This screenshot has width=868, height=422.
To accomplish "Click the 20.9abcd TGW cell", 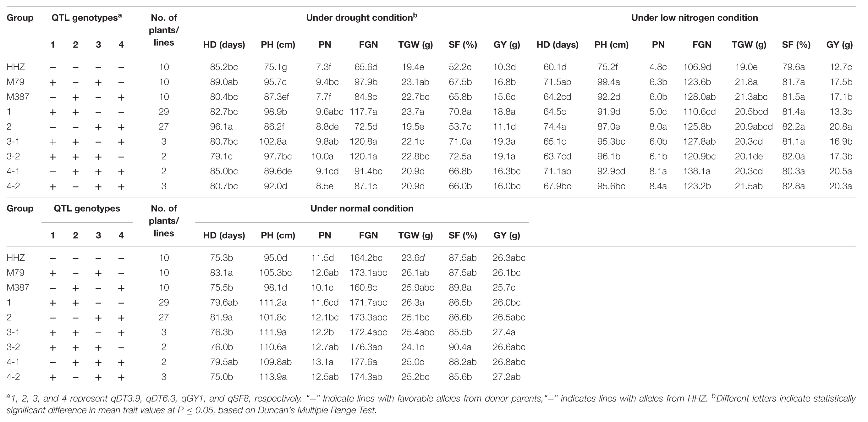I will tap(753, 127).
